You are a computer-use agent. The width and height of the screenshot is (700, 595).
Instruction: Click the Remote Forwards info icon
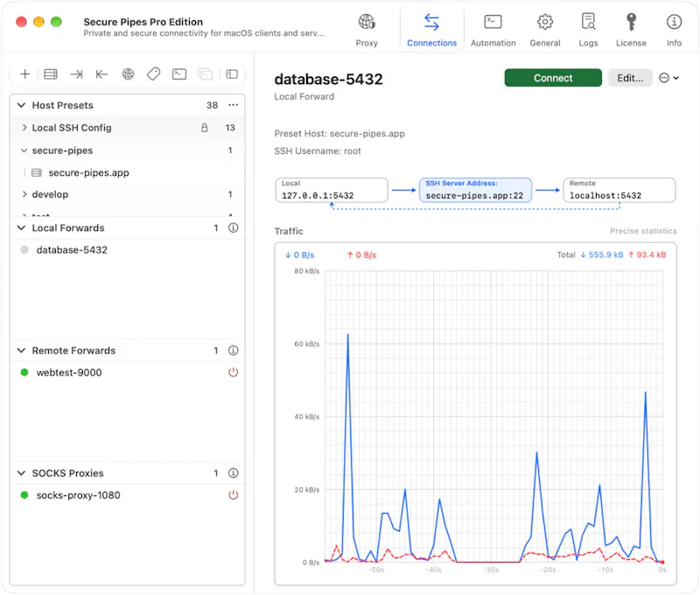coord(233,350)
